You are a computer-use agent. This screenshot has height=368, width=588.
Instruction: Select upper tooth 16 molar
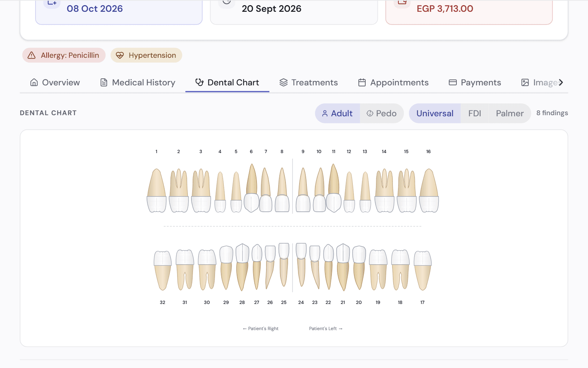[x=429, y=191]
